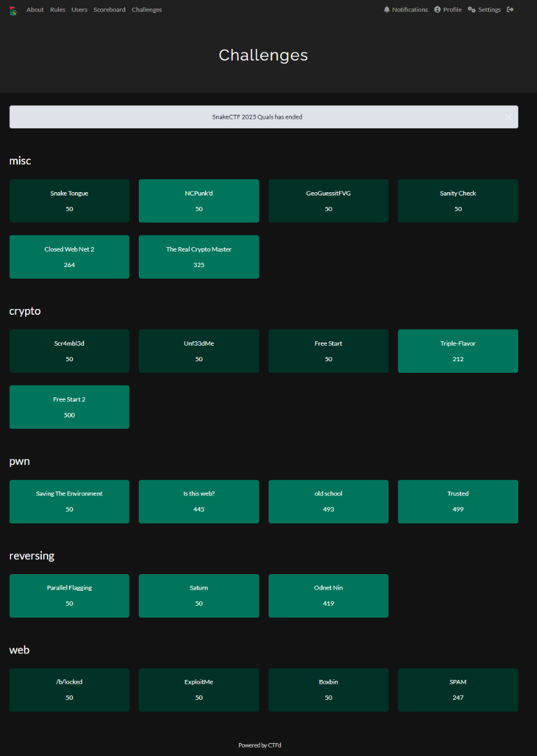The image size is (537, 756).
Task: Open the NCPunk'd challenge card
Action: pos(199,201)
